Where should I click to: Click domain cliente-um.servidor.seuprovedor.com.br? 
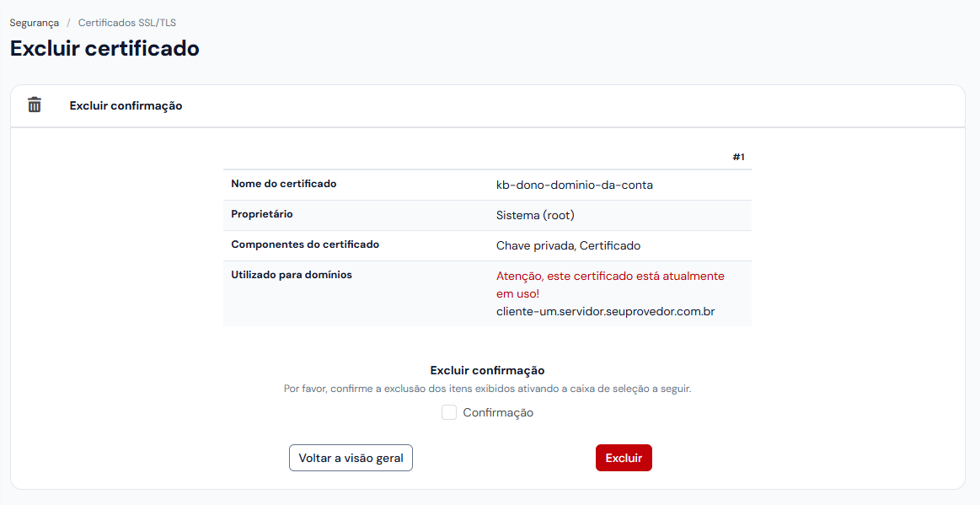(606, 311)
